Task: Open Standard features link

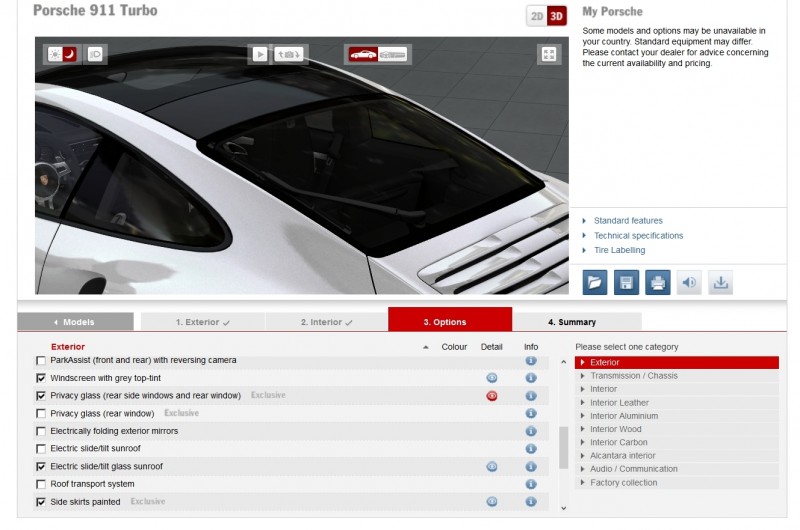Action: pos(628,221)
